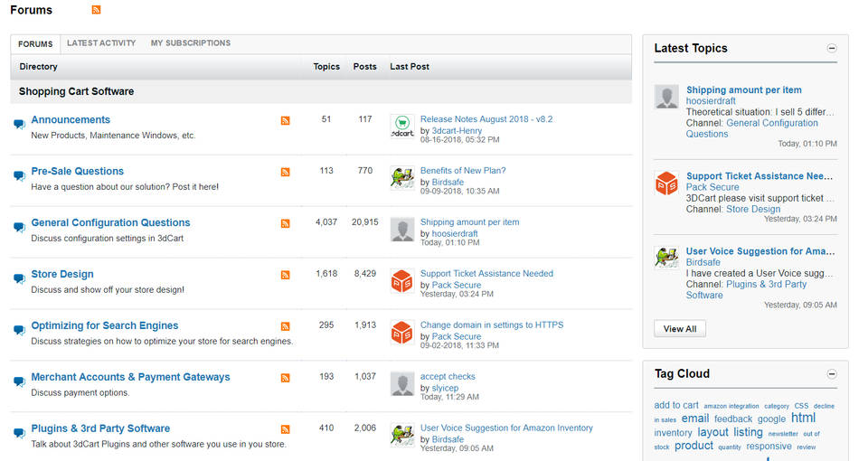
Task: Click the RSS feed icon beside Forums heading
Action: pos(97,10)
